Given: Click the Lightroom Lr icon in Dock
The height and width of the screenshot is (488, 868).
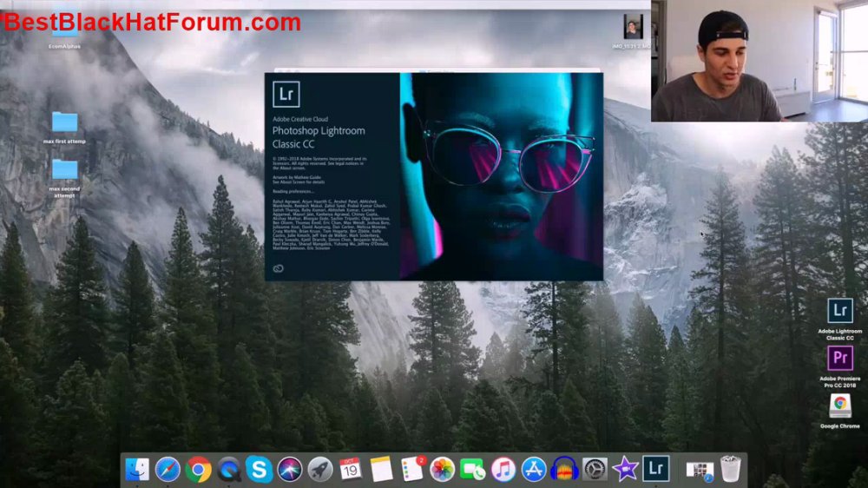Looking at the screenshot, I should (656, 469).
